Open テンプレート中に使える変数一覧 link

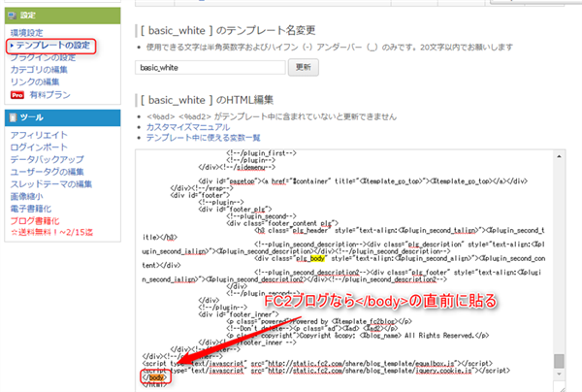[x=204, y=138]
